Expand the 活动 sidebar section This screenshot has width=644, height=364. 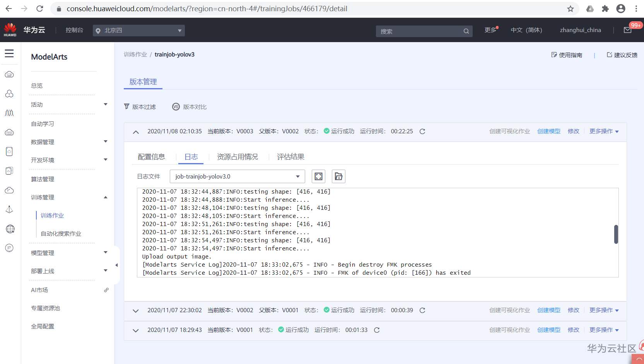click(106, 104)
